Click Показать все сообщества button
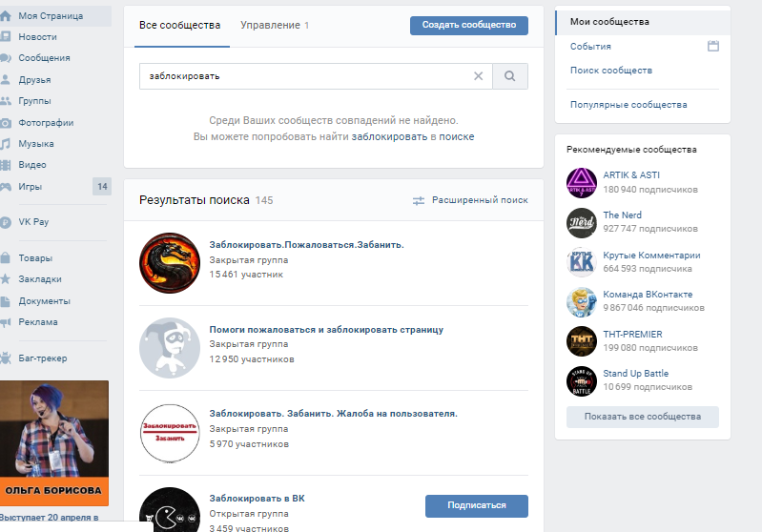Screen dimensions: 762x532 pos(643,417)
